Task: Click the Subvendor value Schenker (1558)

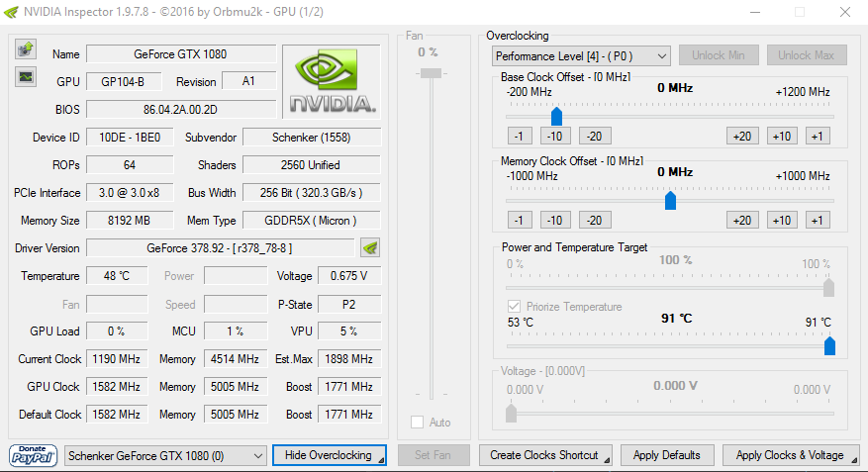Action: [x=311, y=138]
